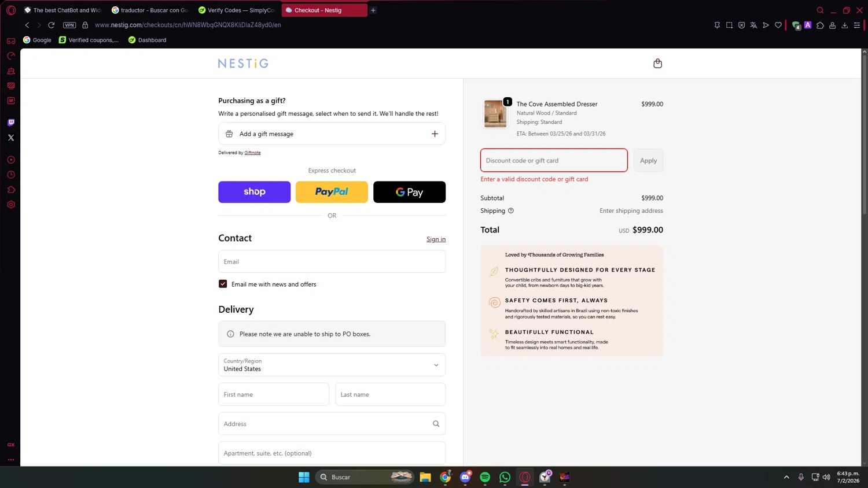The width and height of the screenshot is (868, 488).
Task: Open sidebar Settings gear icon
Action: [x=11, y=205]
